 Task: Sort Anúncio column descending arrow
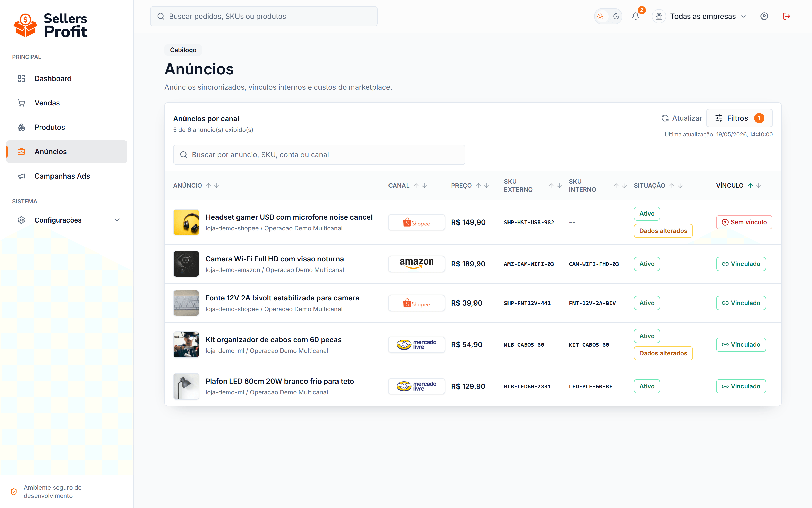click(217, 185)
